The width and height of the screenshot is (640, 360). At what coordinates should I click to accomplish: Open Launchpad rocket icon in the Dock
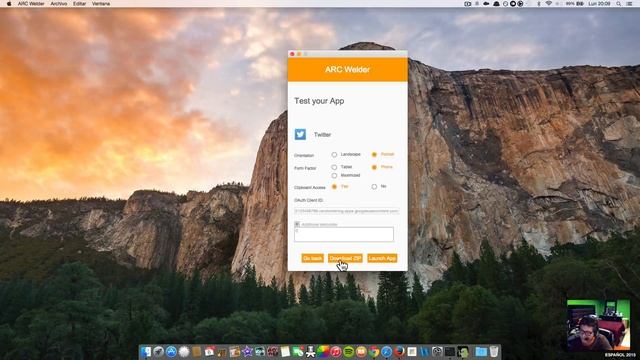click(158, 351)
